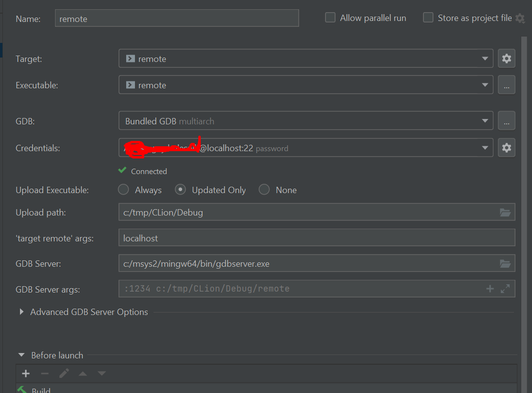Open the GDB selection dropdown
The width and height of the screenshot is (532, 393).
485,120
